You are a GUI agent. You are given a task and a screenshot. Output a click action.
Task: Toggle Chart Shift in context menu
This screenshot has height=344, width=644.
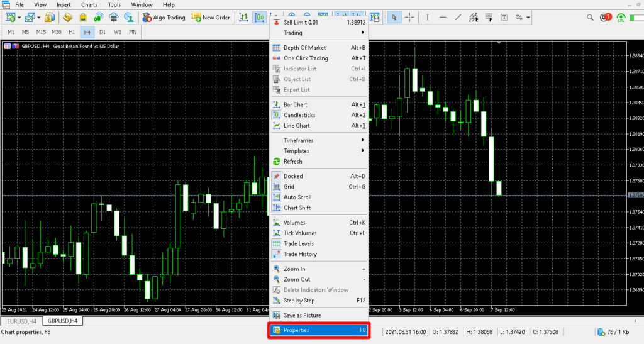click(319, 208)
